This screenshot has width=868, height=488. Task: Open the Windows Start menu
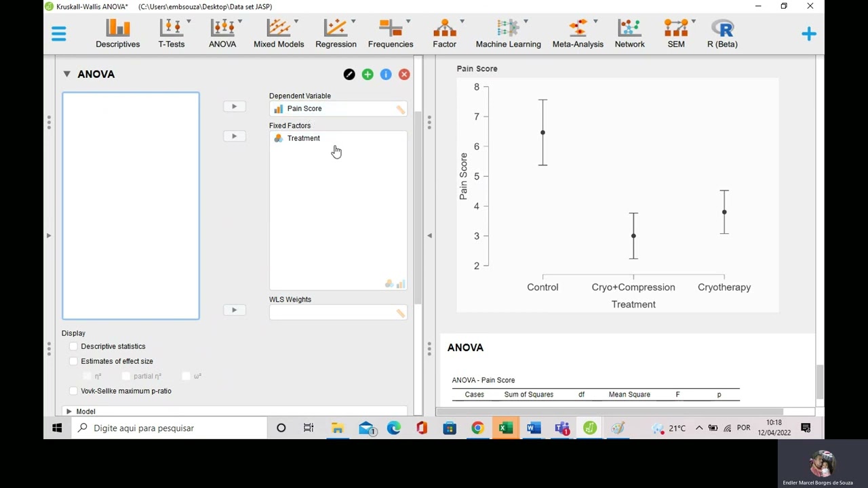[x=57, y=428]
